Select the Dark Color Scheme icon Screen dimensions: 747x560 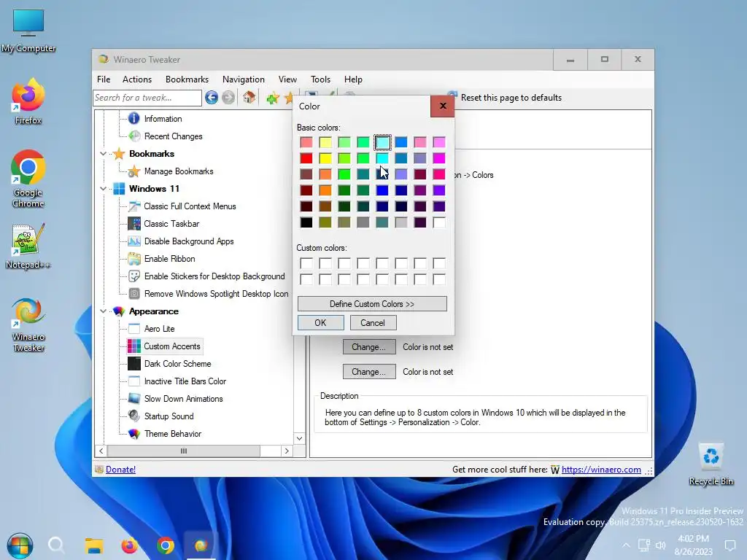click(x=134, y=364)
